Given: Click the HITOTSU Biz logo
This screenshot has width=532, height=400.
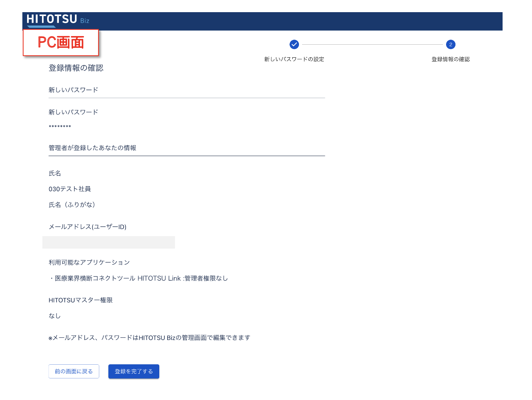Looking at the screenshot, I should [x=58, y=20].
